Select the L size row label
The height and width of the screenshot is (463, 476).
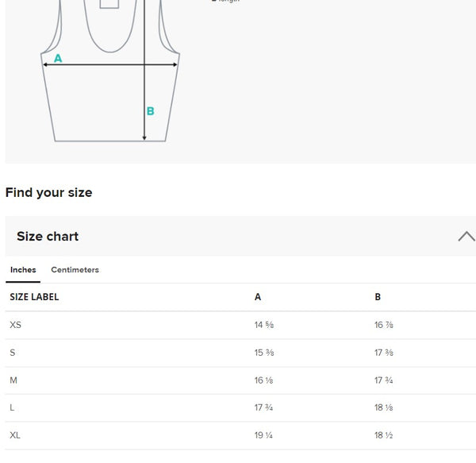point(13,407)
